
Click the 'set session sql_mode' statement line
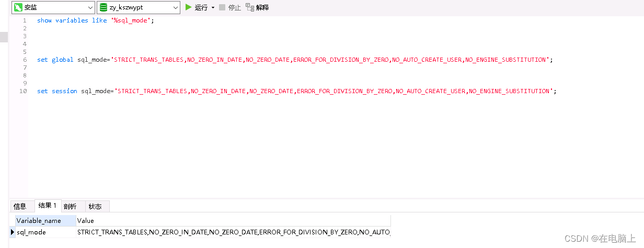click(x=297, y=91)
